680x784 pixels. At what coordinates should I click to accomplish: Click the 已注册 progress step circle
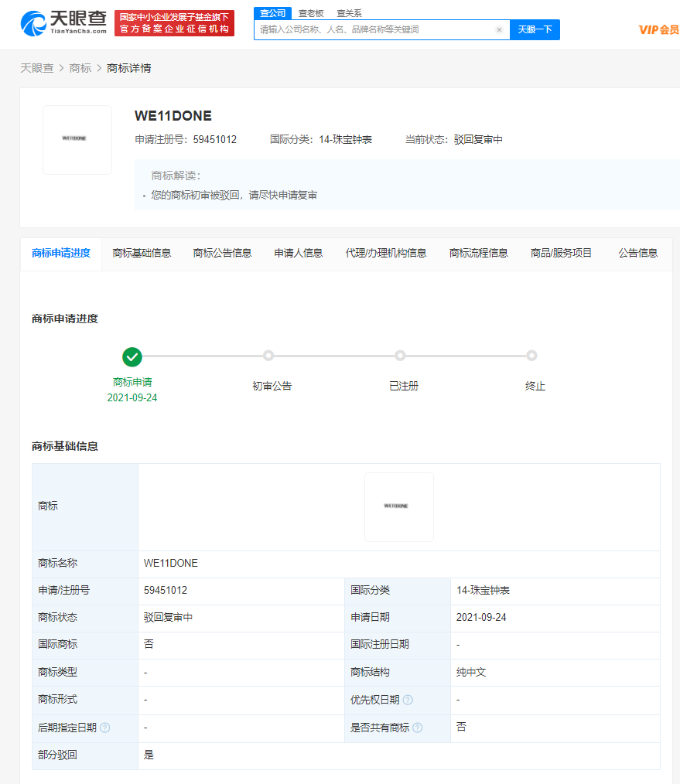[400, 356]
